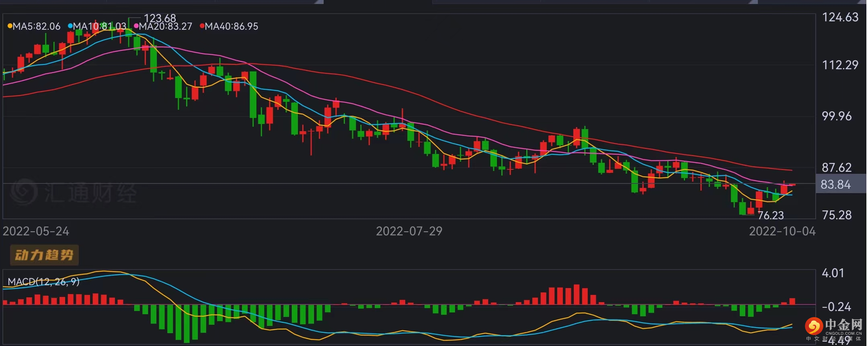This screenshot has height=346, width=868.
Task: Click the 4.01 MACD axis value
Action: pyautogui.click(x=833, y=273)
